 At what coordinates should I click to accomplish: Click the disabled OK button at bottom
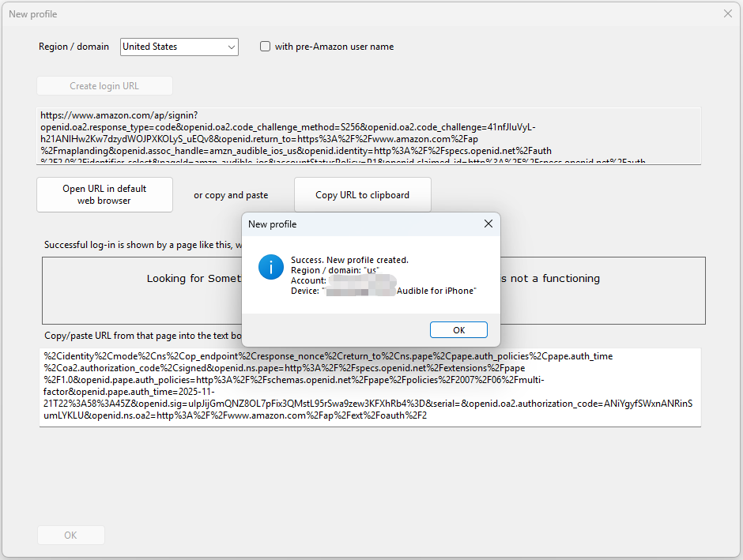point(71,536)
